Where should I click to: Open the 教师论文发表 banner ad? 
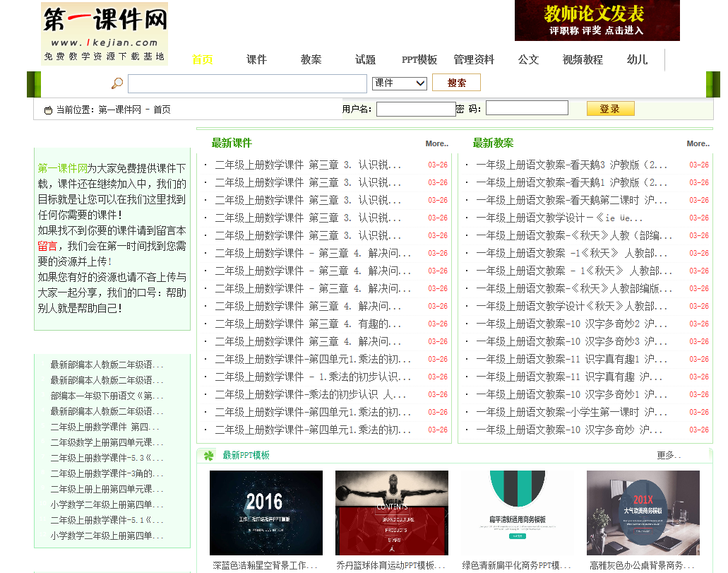click(597, 20)
